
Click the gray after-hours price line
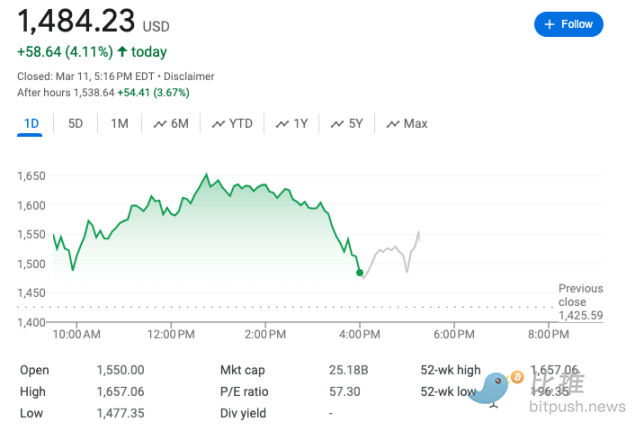coord(390,253)
